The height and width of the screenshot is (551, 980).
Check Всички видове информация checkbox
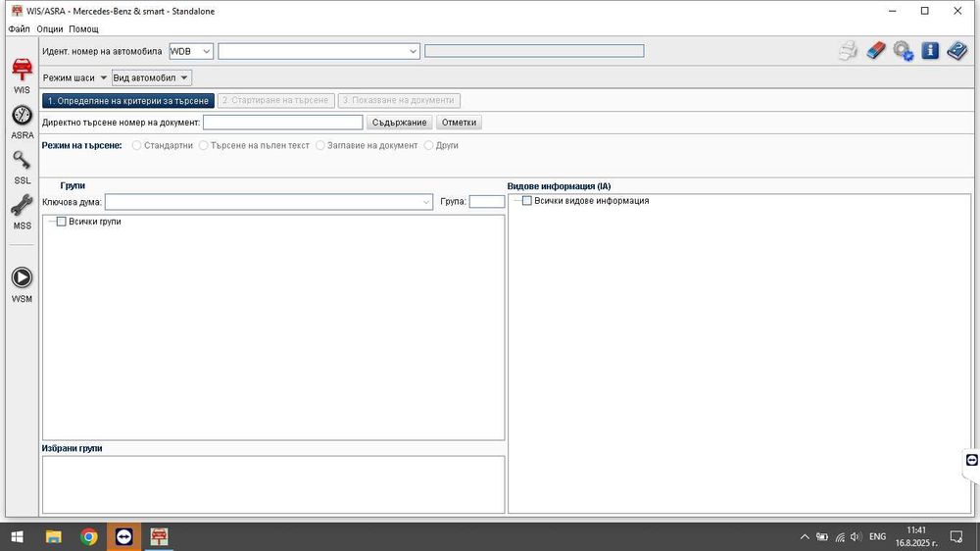527,201
